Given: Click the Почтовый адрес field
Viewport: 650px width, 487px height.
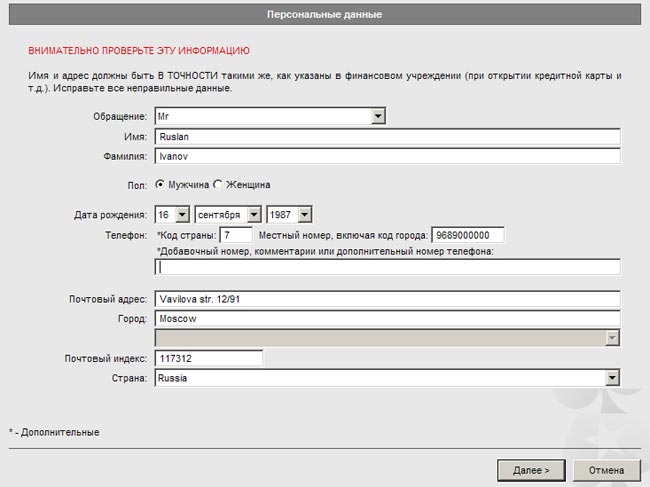Looking at the screenshot, I should [387, 299].
